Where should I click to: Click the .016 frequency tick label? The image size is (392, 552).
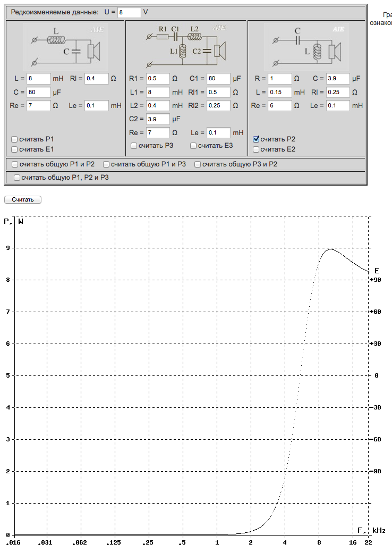pos(12,542)
